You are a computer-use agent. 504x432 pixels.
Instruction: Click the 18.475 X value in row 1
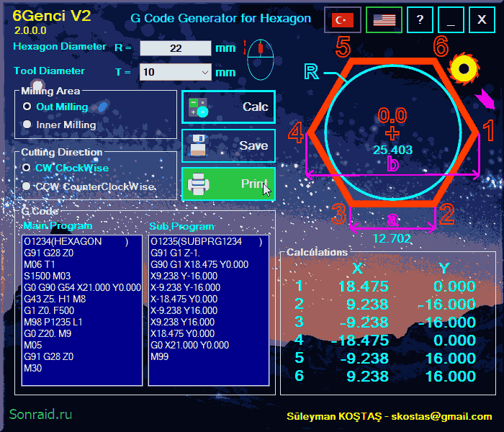click(x=364, y=287)
